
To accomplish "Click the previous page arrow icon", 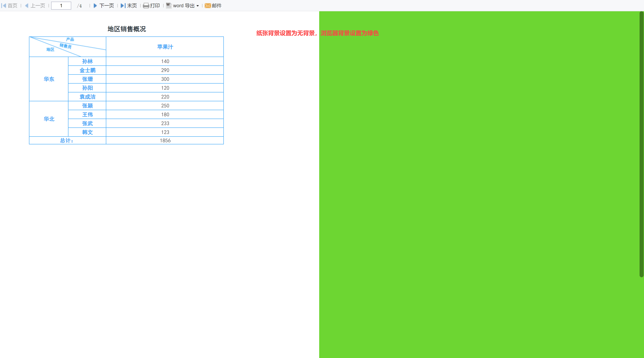I will (27, 5).
